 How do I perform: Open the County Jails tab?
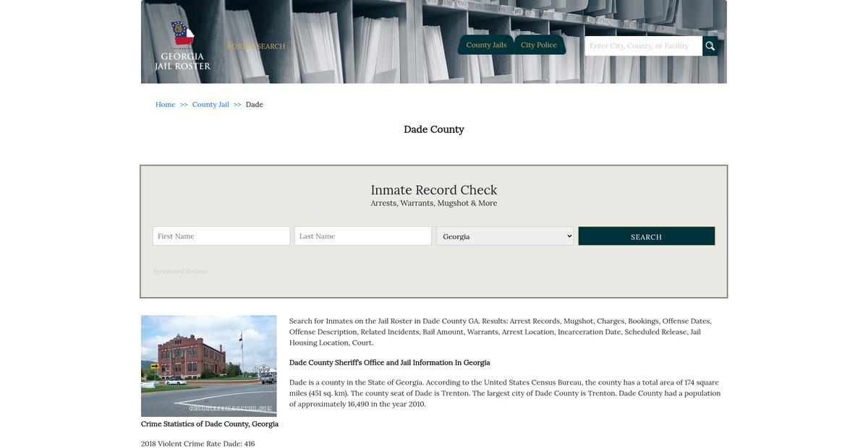coord(486,45)
